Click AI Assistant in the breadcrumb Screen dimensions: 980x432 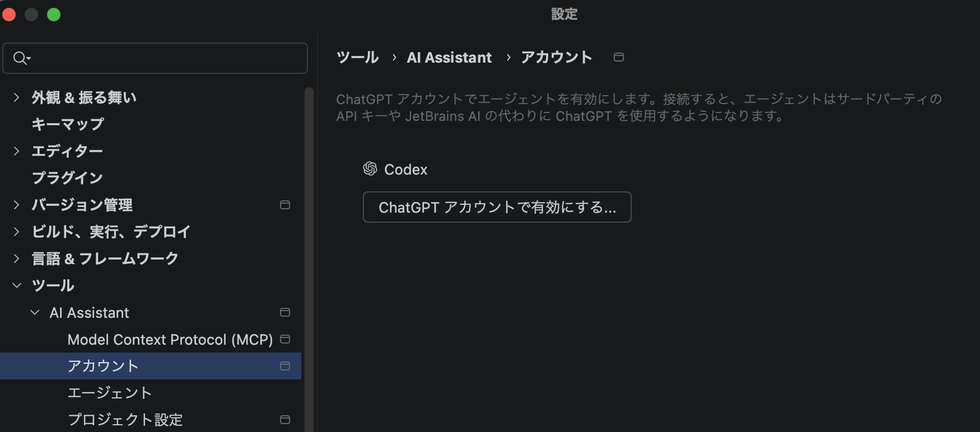click(449, 58)
